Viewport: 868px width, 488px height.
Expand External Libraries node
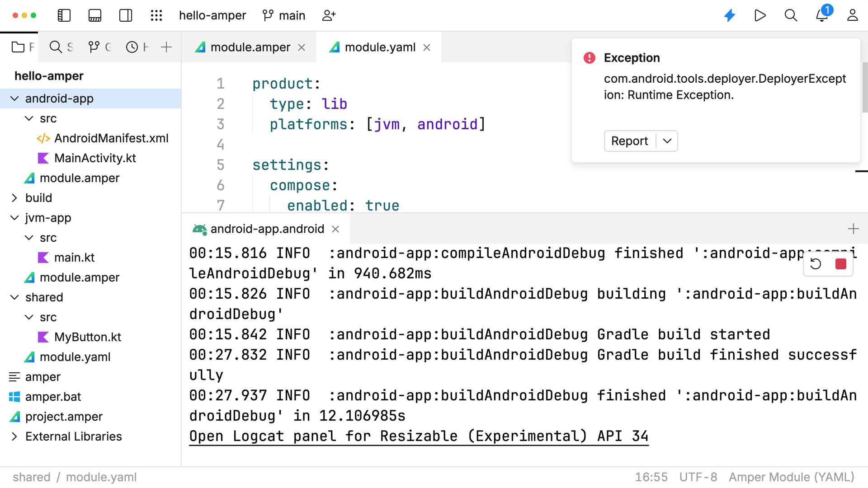click(14, 436)
